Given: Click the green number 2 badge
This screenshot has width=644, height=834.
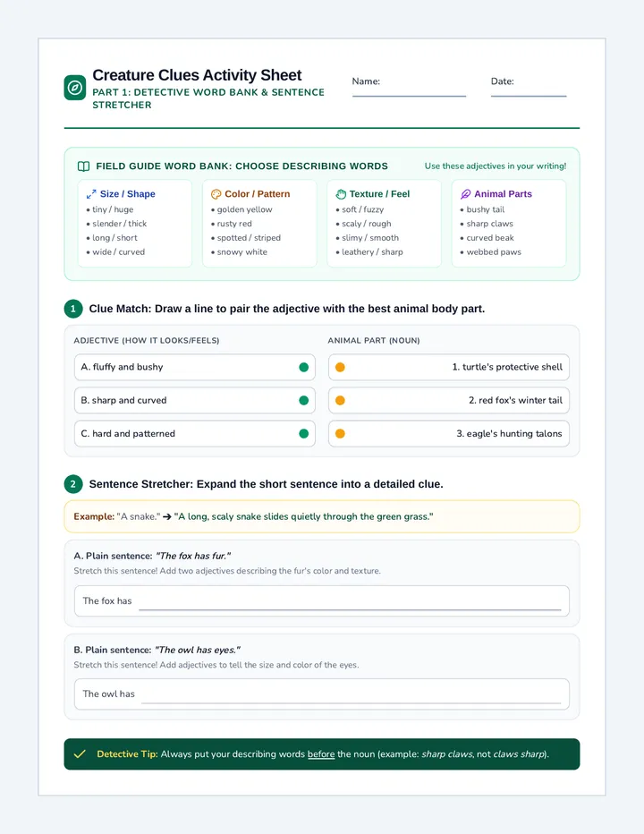Looking at the screenshot, I should point(73,484).
